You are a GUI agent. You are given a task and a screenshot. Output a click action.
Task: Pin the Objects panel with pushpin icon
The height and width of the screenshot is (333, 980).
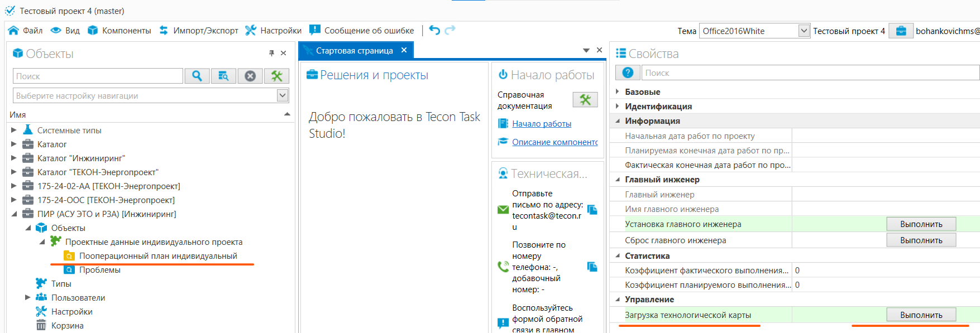[271, 53]
